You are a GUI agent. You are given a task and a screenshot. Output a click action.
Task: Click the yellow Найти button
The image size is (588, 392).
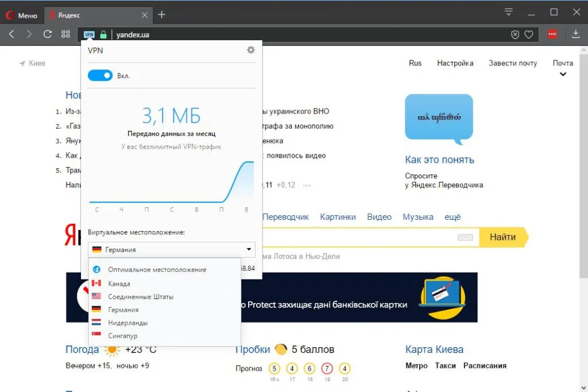(503, 237)
